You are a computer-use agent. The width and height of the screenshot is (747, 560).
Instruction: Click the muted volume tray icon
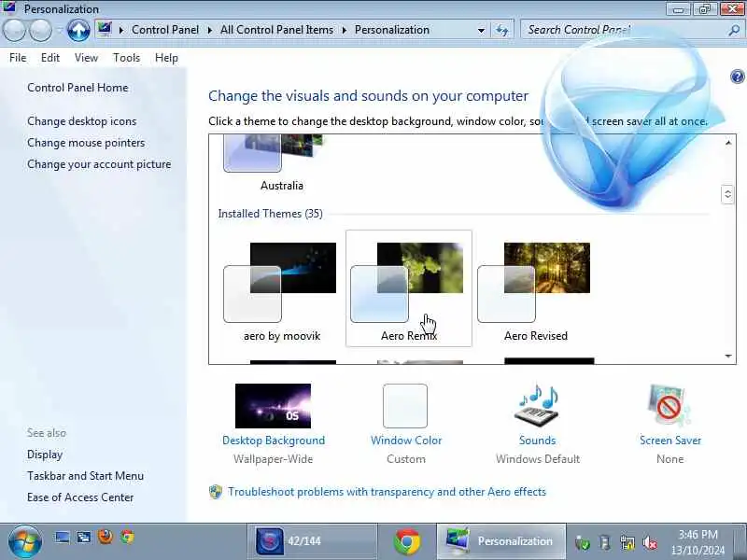[650, 542]
